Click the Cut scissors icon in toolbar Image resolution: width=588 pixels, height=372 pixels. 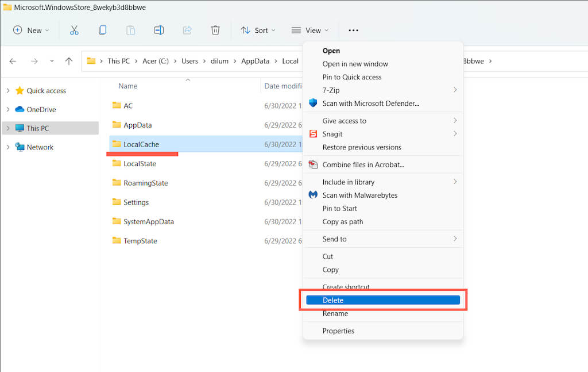click(x=74, y=30)
